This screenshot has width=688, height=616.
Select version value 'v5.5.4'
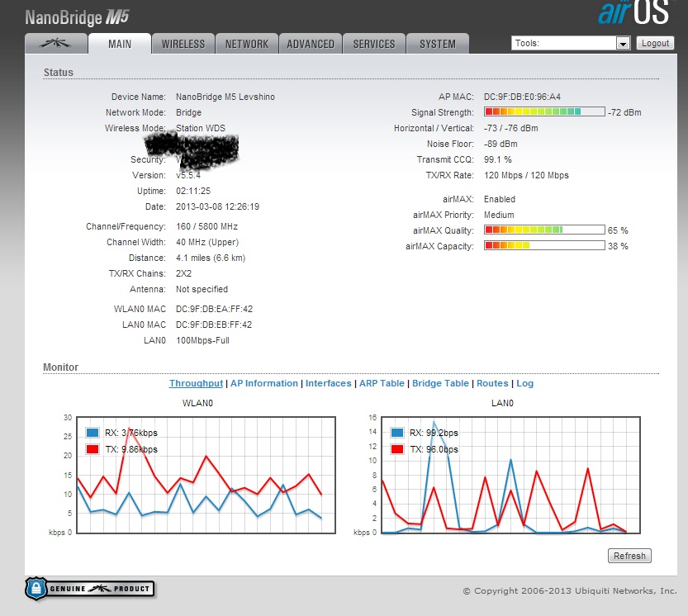click(x=188, y=175)
